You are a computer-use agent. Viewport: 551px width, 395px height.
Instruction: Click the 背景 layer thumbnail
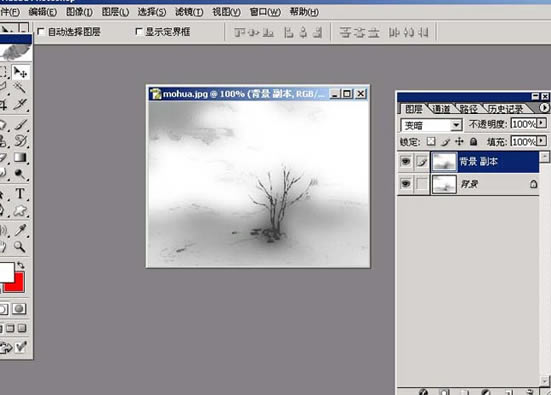tap(444, 184)
